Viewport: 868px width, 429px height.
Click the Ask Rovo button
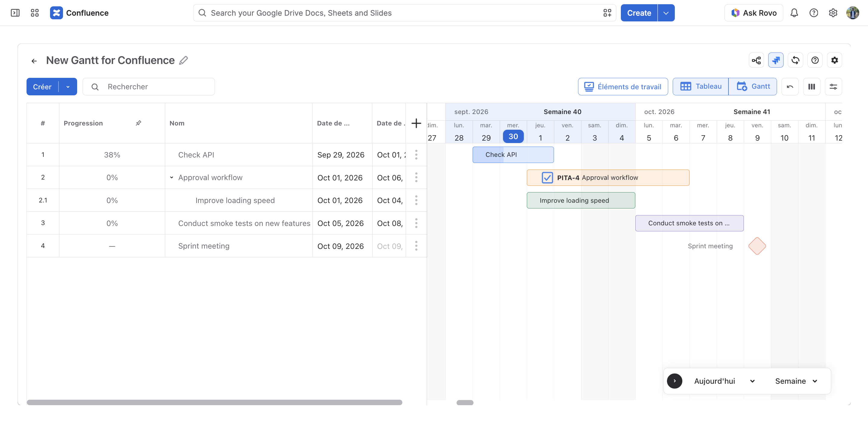754,13
